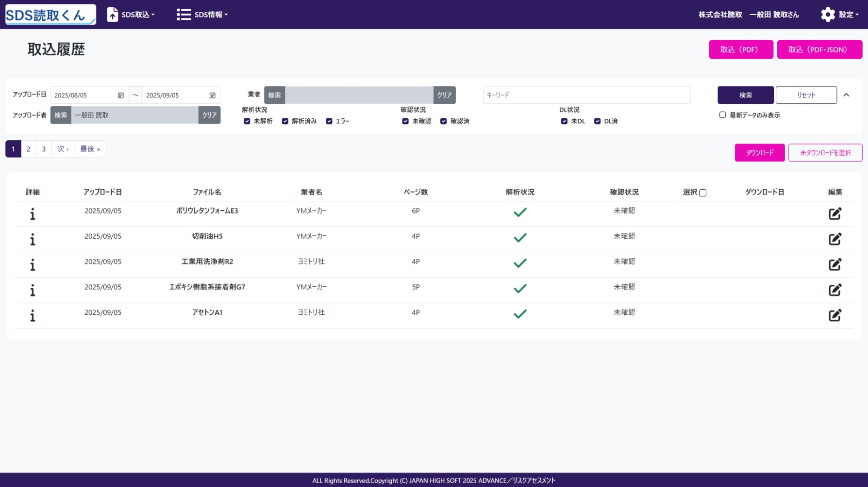This screenshot has height=487, width=868.
Task: Click the キーワード search input field
Action: [x=586, y=95]
